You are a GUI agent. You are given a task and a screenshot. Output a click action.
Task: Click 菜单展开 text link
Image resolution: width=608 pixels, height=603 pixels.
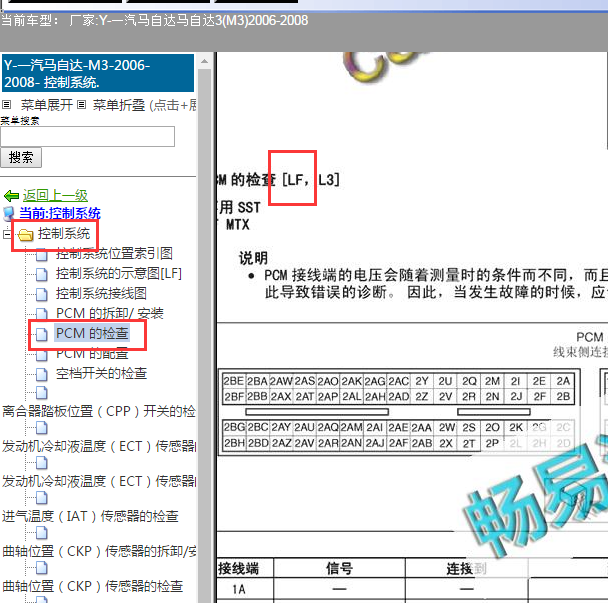tap(47, 105)
